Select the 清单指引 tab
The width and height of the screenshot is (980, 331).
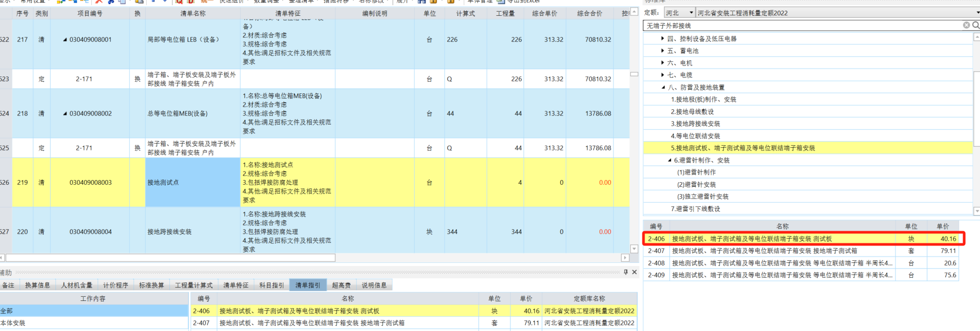point(308,285)
